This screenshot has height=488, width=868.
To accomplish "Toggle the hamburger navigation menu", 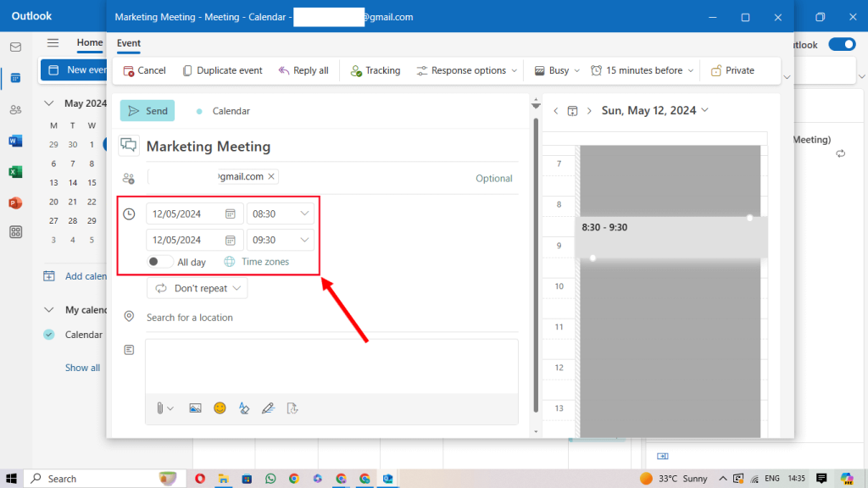I will (53, 42).
